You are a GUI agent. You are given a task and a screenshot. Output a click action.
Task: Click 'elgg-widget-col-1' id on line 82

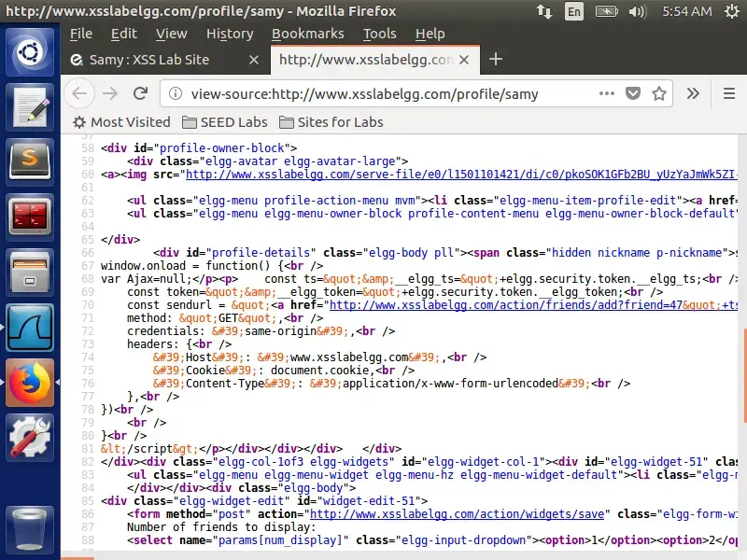(483, 462)
